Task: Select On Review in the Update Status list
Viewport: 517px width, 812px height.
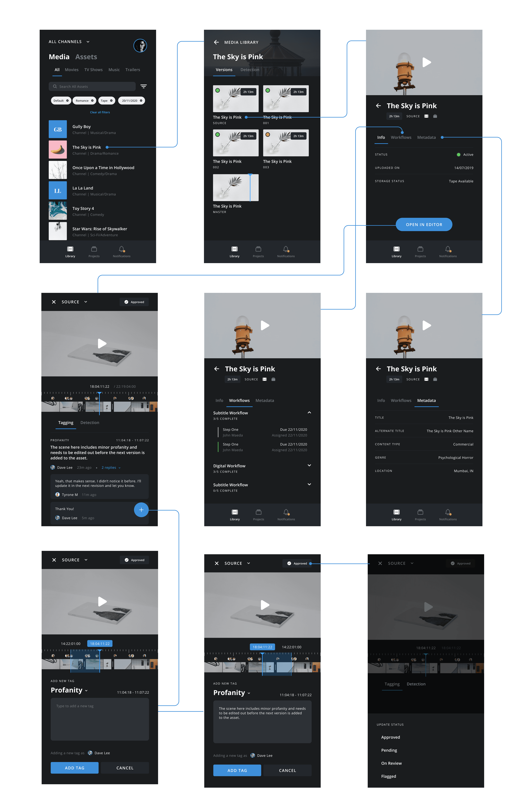Action: pos(391,763)
